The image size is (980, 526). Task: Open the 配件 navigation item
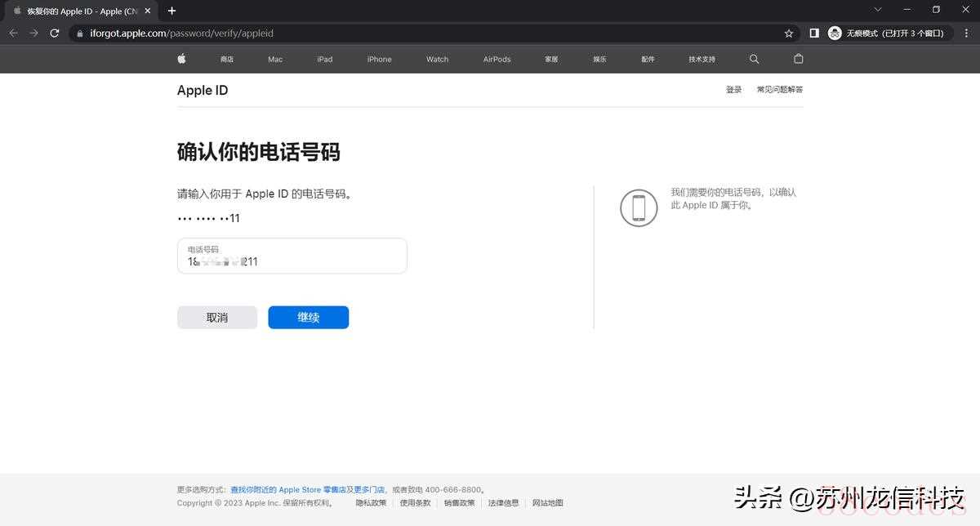pyautogui.click(x=648, y=60)
